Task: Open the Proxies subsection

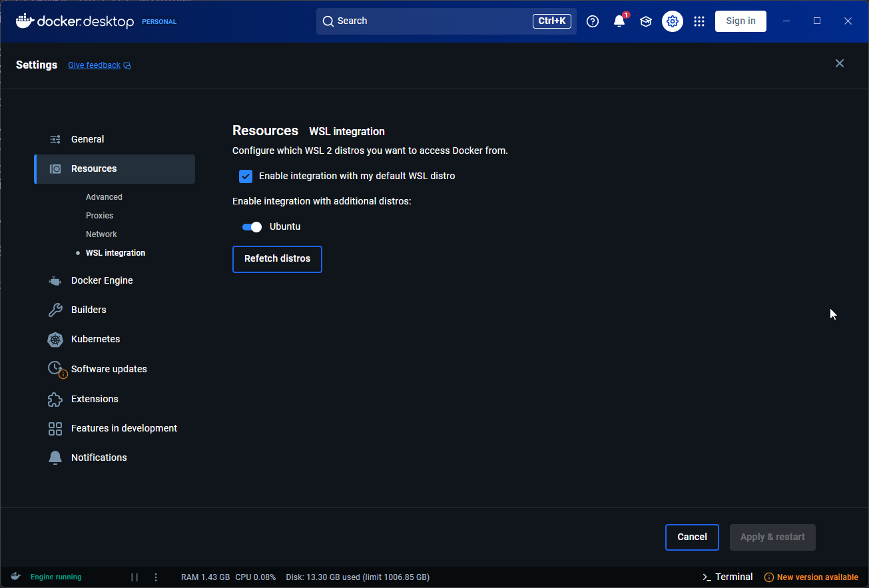Action: pos(100,216)
